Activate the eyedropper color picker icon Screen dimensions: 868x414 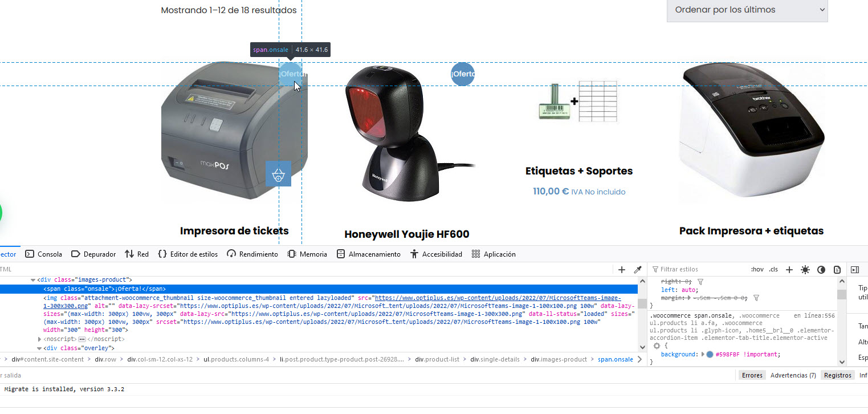pyautogui.click(x=638, y=269)
